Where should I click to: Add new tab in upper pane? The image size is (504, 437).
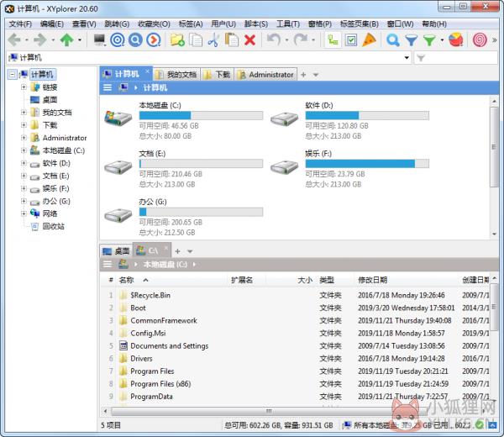point(303,75)
